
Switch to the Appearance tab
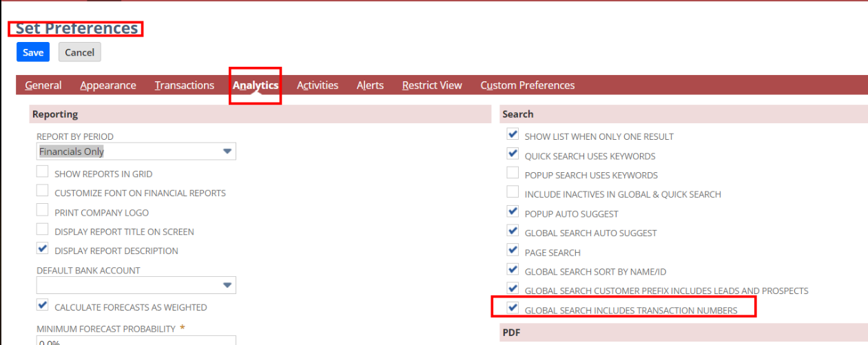[x=107, y=85]
